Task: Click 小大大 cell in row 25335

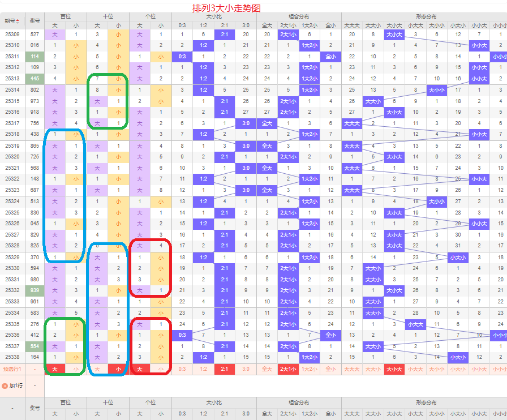Action: (x=415, y=324)
